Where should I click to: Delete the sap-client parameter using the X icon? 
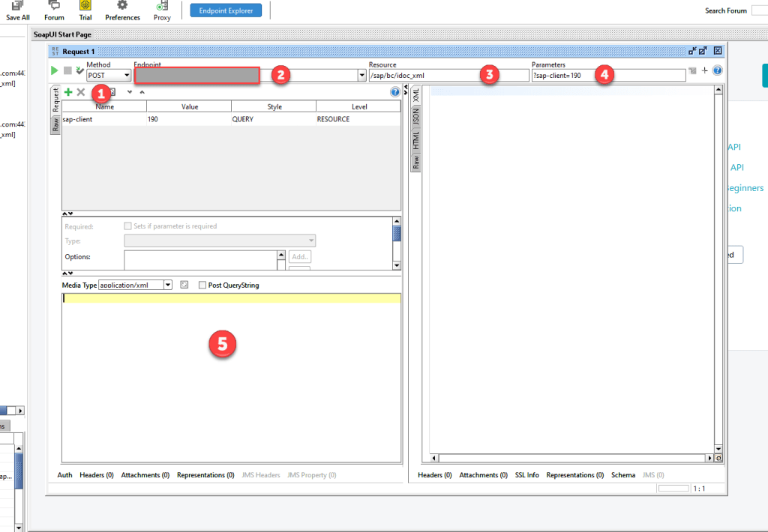80,91
